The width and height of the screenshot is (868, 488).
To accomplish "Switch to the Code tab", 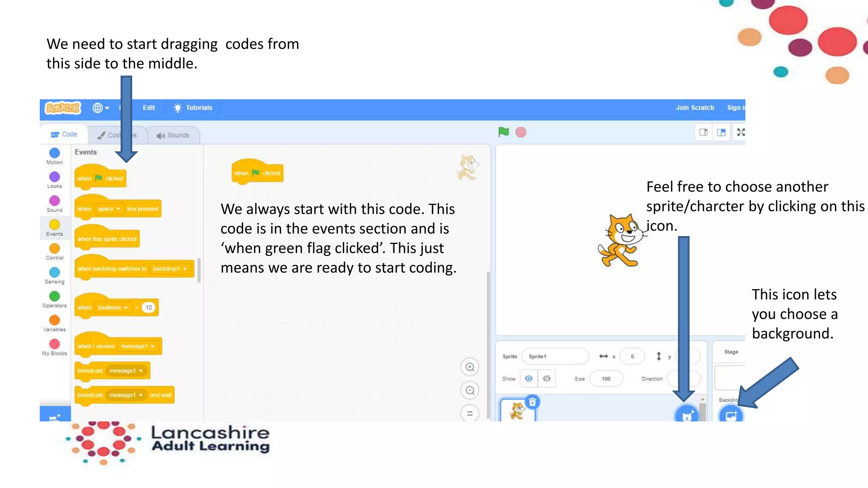I will 64,134.
